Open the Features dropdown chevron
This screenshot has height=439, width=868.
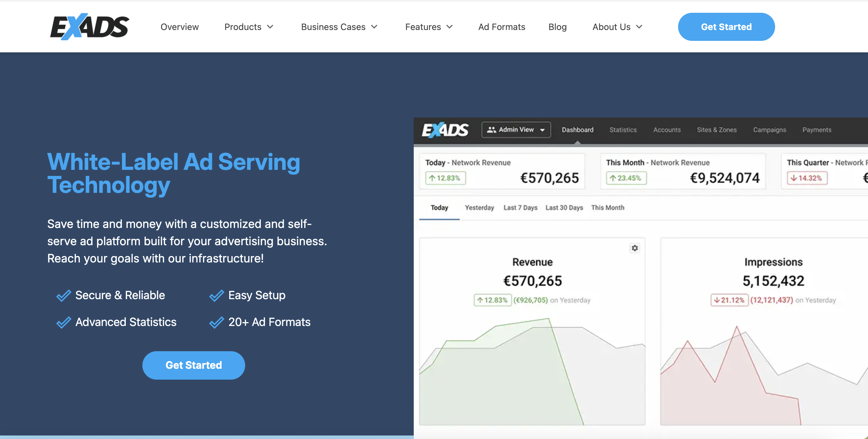point(449,27)
